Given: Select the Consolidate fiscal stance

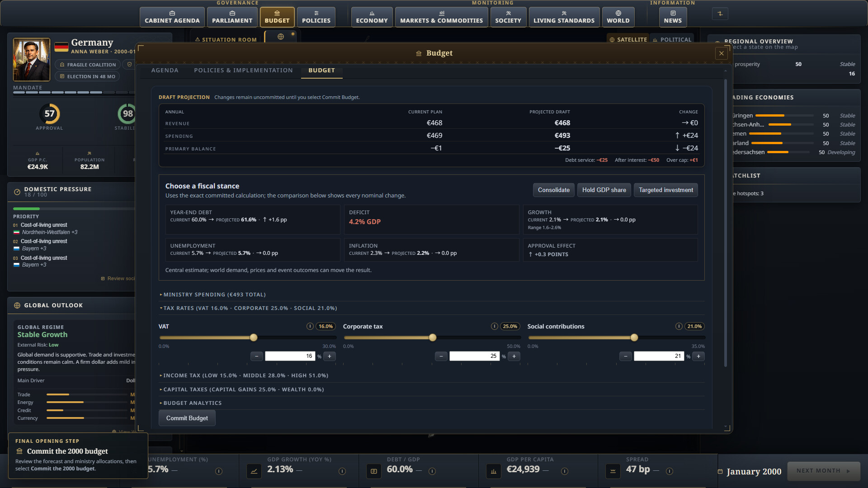Looking at the screenshot, I should (x=554, y=190).
